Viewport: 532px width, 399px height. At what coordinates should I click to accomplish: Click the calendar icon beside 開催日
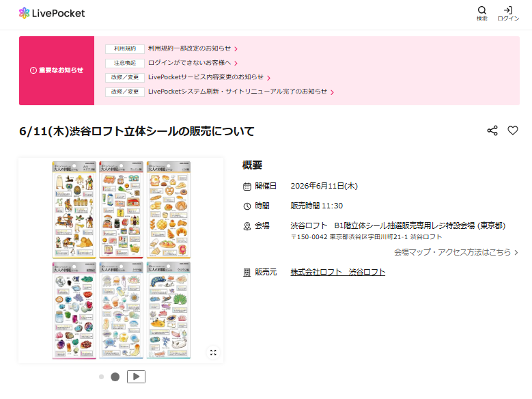(x=247, y=187)
